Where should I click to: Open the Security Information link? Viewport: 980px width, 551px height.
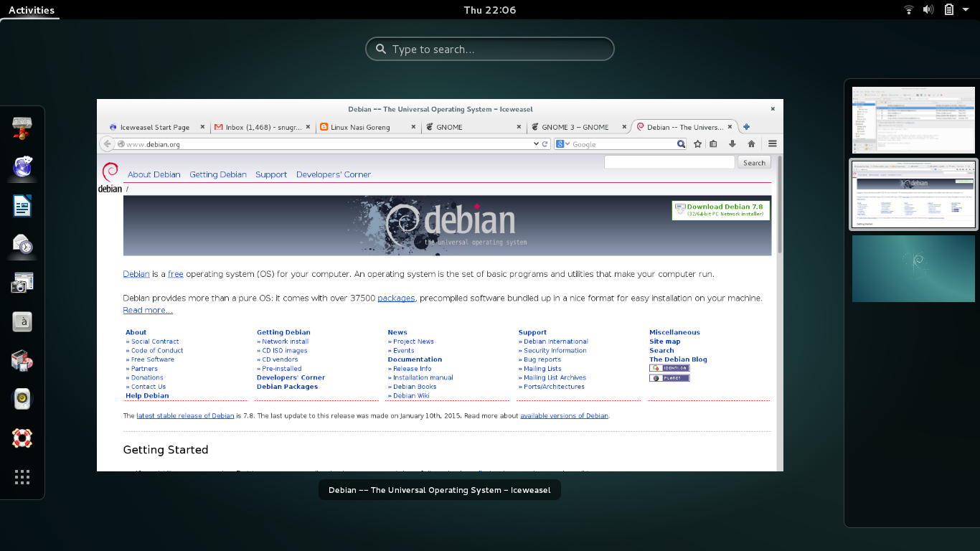pyautogui.click(x=555, y=351)
